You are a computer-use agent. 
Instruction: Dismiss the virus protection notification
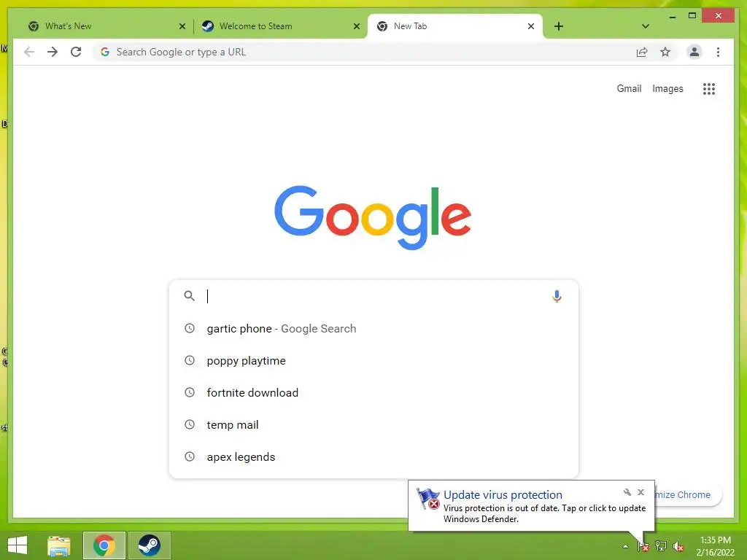click(640, 492)
